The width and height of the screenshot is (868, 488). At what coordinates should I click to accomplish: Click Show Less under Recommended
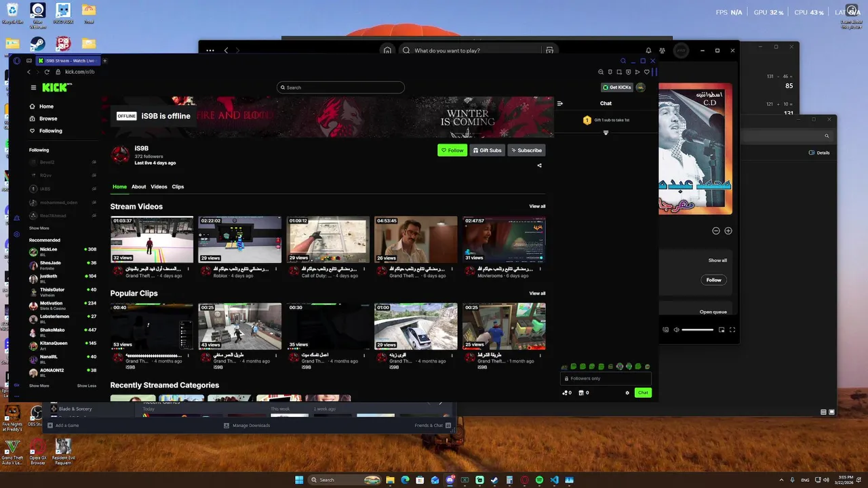click(x=87, y=386)
